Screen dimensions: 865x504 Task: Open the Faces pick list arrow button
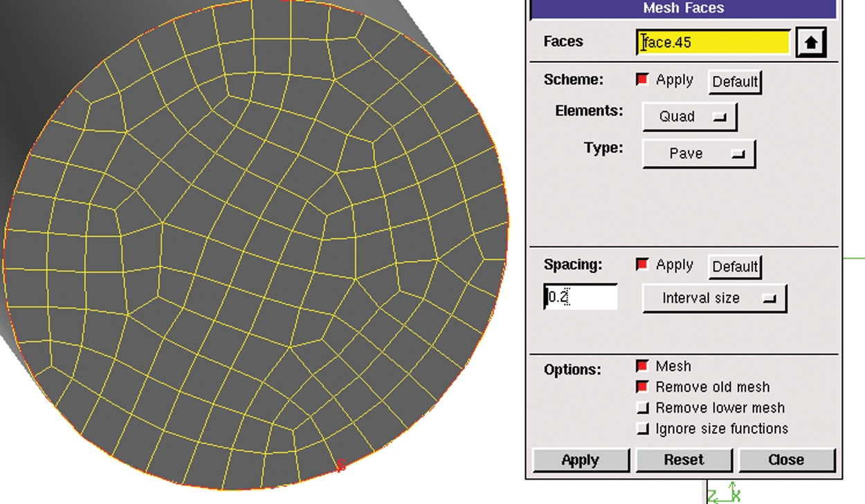coord(812,43)
